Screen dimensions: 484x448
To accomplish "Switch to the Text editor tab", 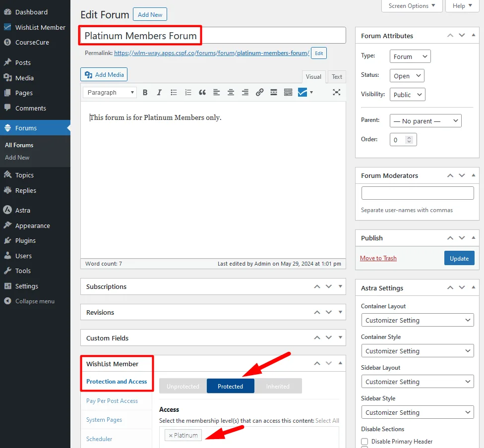I will pos(336,77).
